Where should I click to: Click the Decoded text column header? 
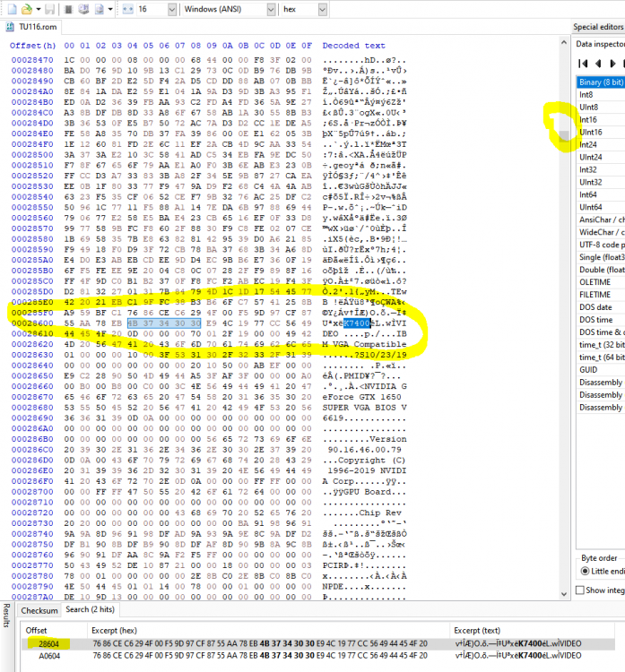point(353,46)
